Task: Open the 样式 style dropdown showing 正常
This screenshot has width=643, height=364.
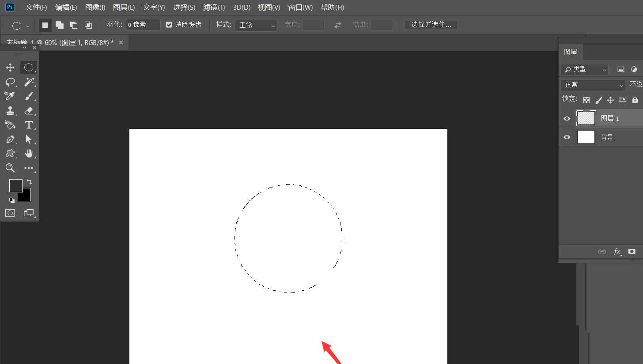Action: tap(256, 25)
